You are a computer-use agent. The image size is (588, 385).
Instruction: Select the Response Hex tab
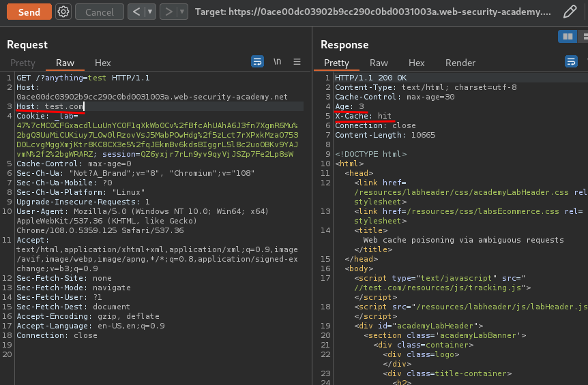[416, 63]
